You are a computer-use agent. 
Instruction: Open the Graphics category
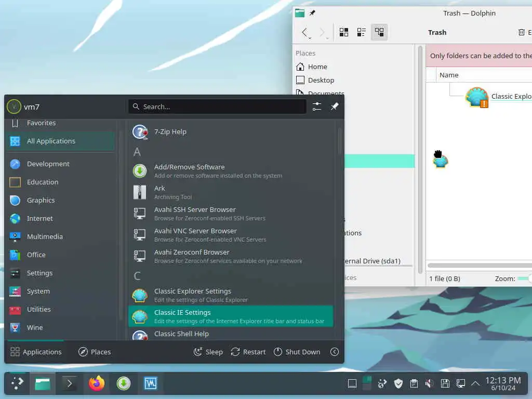(x=60, y=200)
